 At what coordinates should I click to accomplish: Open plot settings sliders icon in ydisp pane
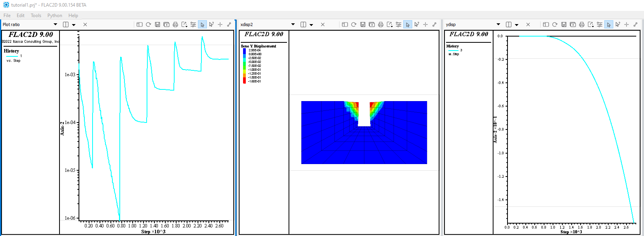[x=600, y=24]
